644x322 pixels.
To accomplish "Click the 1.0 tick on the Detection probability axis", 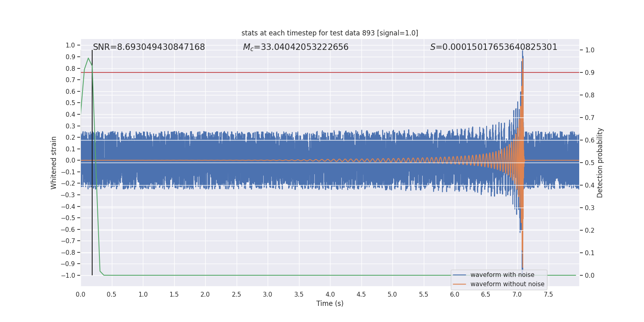I will [x=590, y=50].
